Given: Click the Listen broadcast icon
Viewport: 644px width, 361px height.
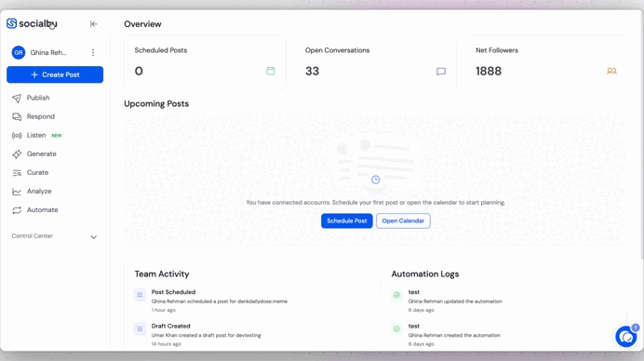Looking at the screenshot, I should 17,136.
